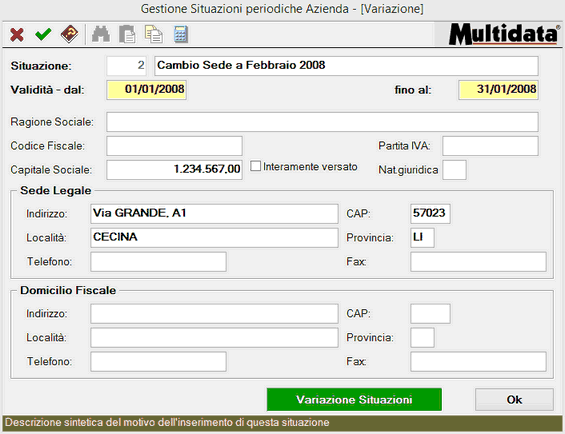Viewport: 565px width, 434px height.
Task: Click the Validità dal date field
Action: [146, 90]
